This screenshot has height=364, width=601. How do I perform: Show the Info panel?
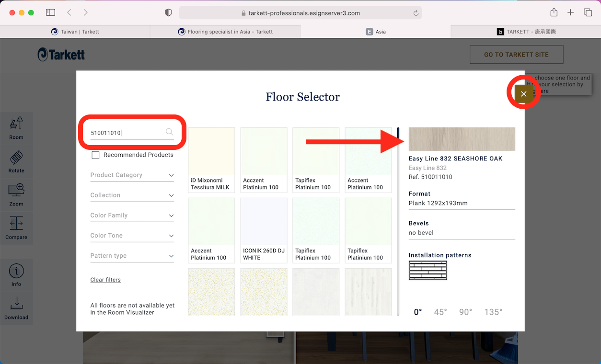pos(16,275)
